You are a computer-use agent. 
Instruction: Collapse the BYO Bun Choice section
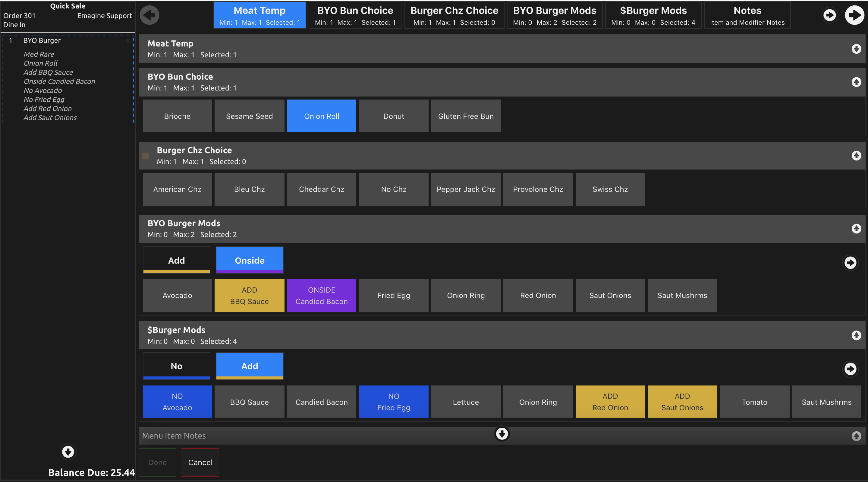point(856,82)
